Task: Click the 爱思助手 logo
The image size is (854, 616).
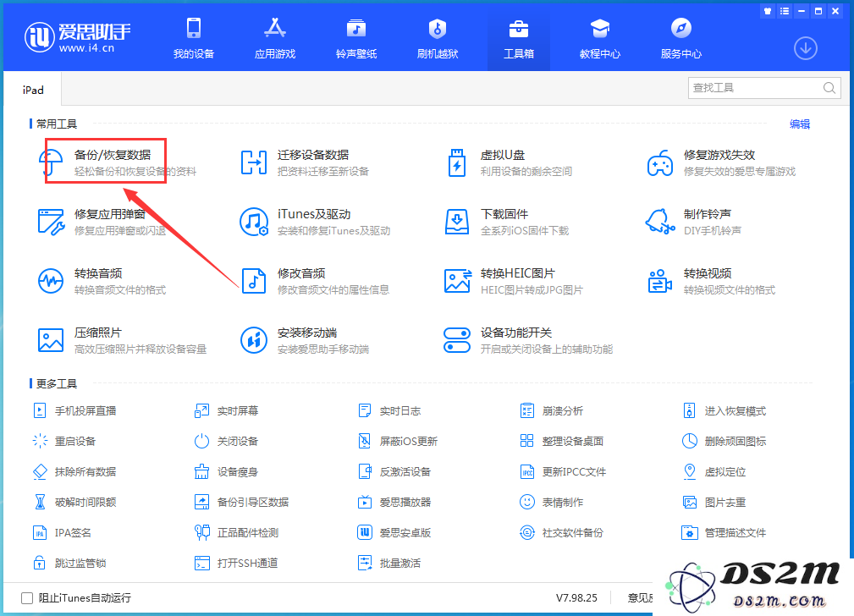Action: click(77, 37)
